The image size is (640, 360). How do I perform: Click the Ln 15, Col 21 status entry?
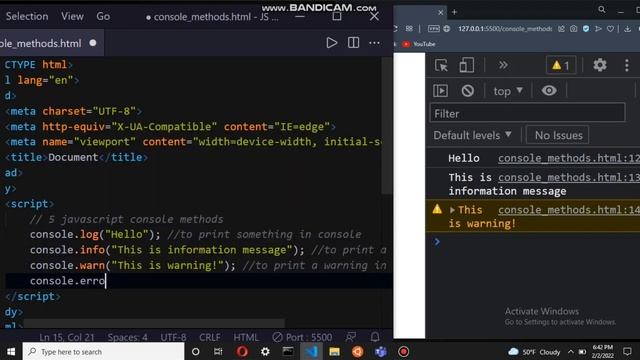point(67,337)
